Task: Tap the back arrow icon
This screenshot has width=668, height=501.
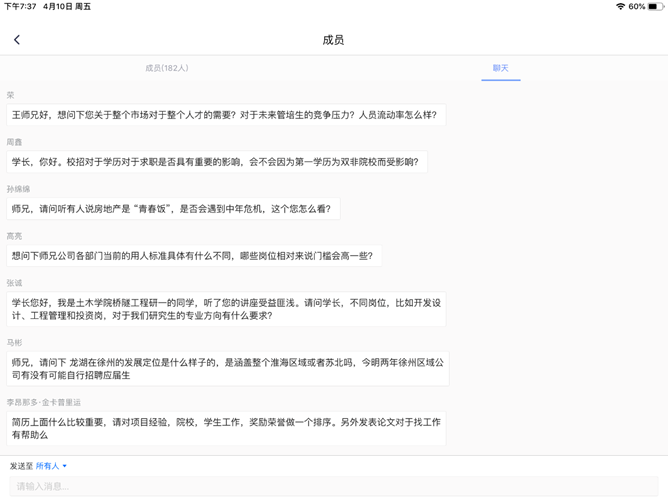Action: (17, 40)
